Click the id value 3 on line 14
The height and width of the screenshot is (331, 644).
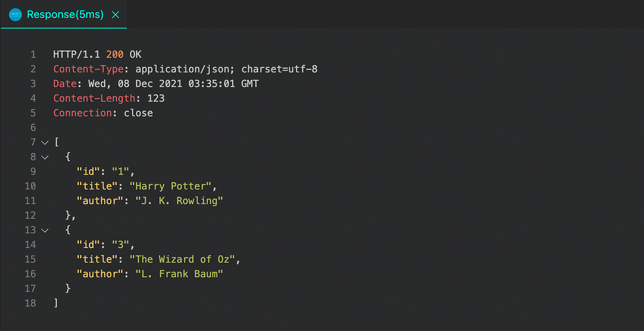click(121, 244)
